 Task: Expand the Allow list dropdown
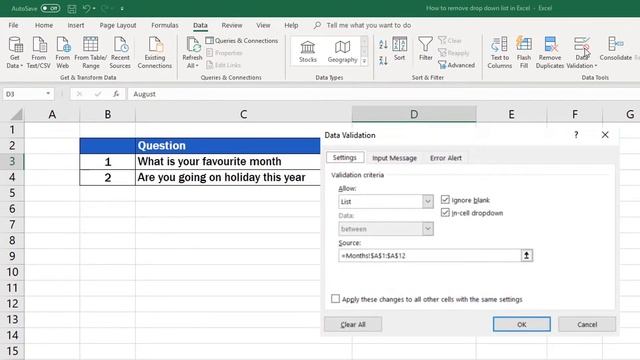427,201
